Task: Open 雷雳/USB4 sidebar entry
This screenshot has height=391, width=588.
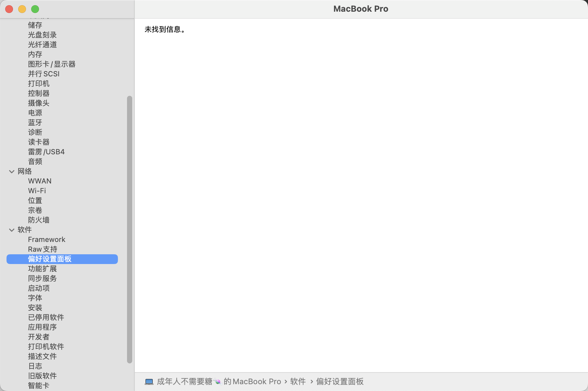Action: [x=46, y=152]
